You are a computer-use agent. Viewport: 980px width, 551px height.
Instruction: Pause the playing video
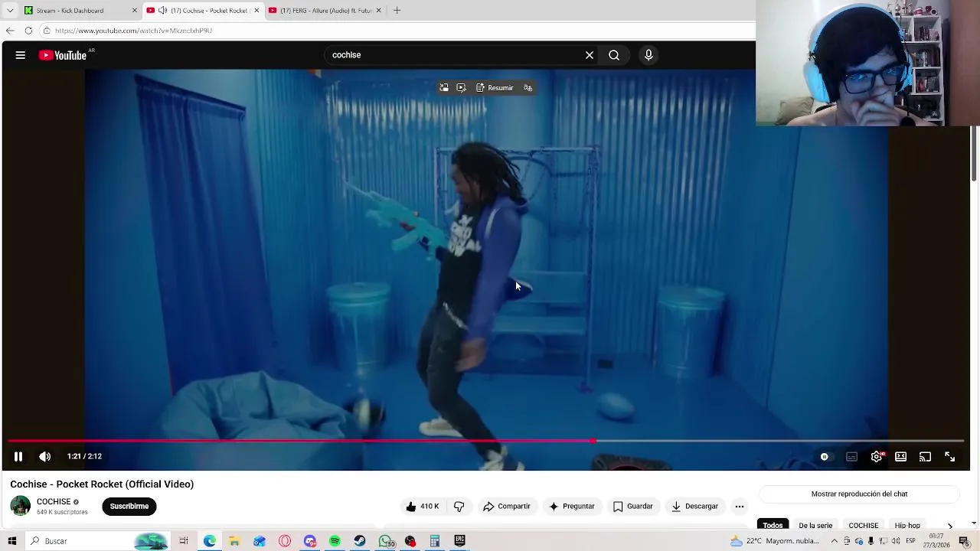[18, 456]
